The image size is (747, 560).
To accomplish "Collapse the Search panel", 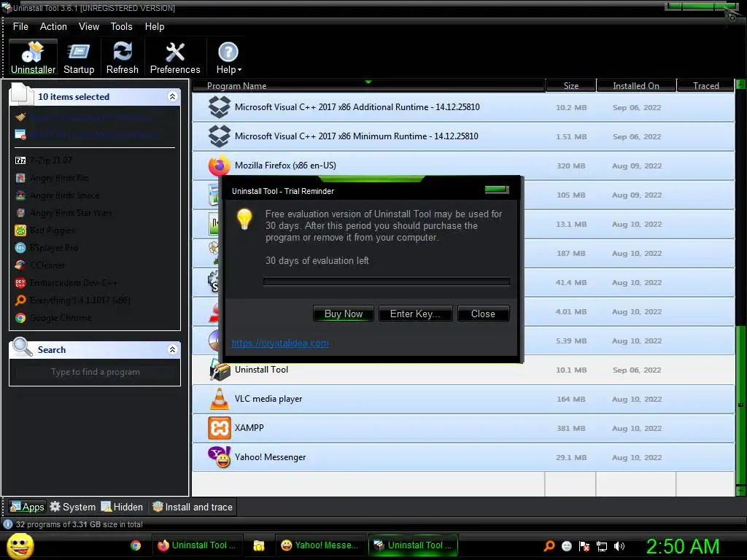I will (x=172, y=349).
